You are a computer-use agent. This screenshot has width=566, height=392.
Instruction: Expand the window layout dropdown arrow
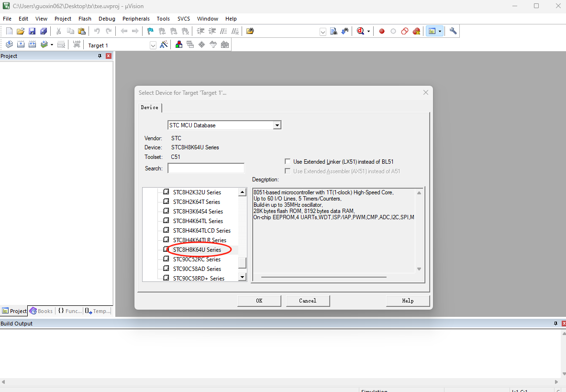(x=440, y=32)
